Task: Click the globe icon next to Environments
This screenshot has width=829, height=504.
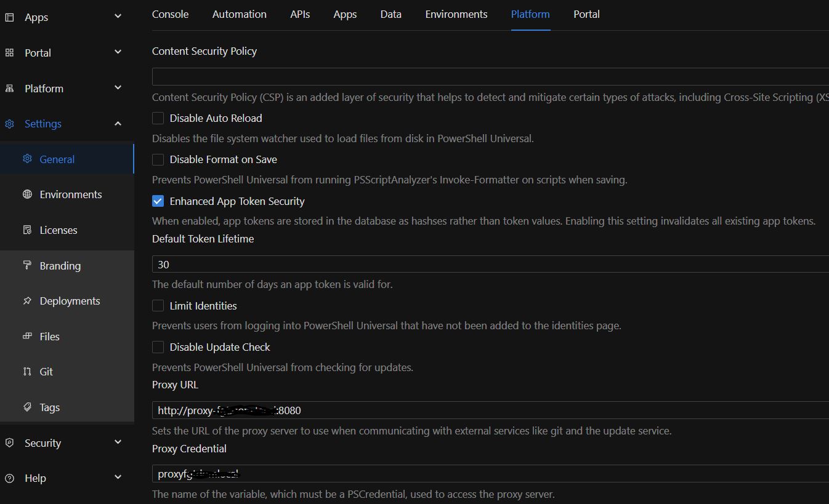Action: 27,194
